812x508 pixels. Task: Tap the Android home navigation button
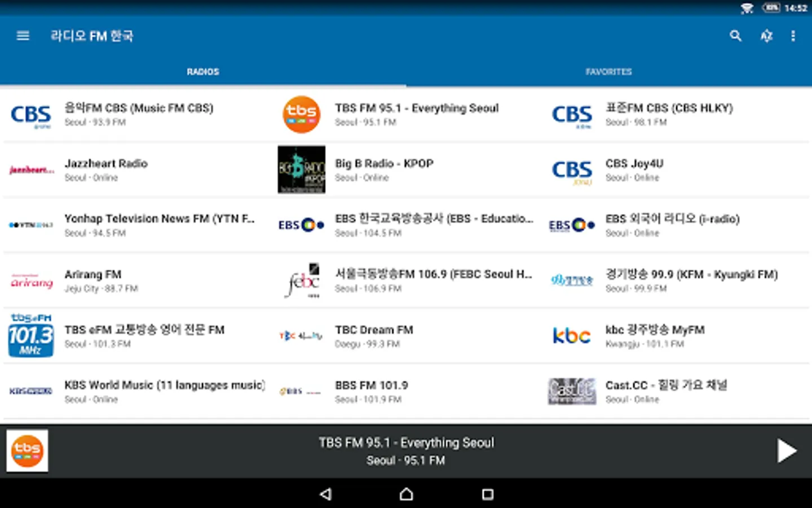coord(406,494)
